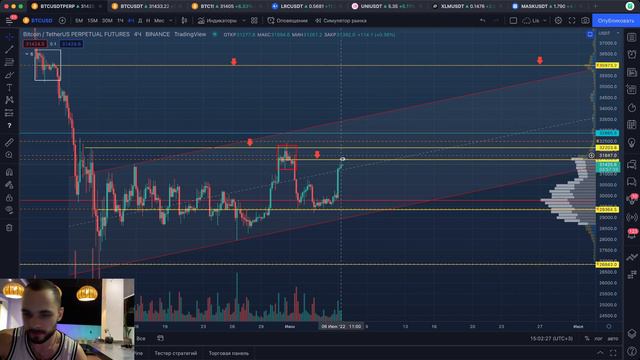The width and height of the screenshot is (640, 360).
Task: Switch to the Мес timeframe
Action: (159, 20)
